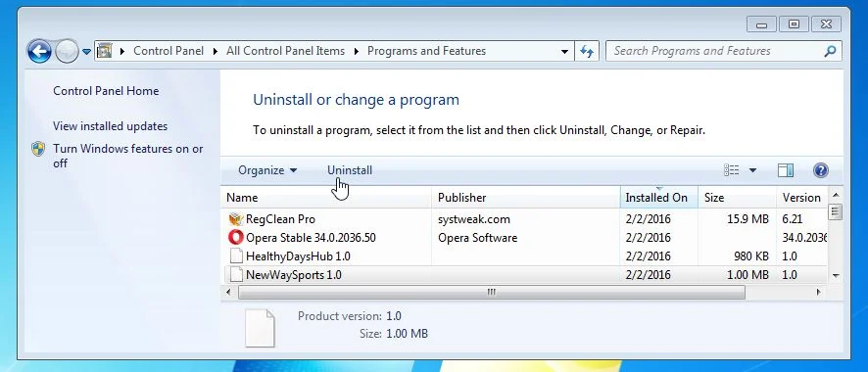
Task: Select Programs and Features breadcrumb
Action: click(x=426, y=51)
